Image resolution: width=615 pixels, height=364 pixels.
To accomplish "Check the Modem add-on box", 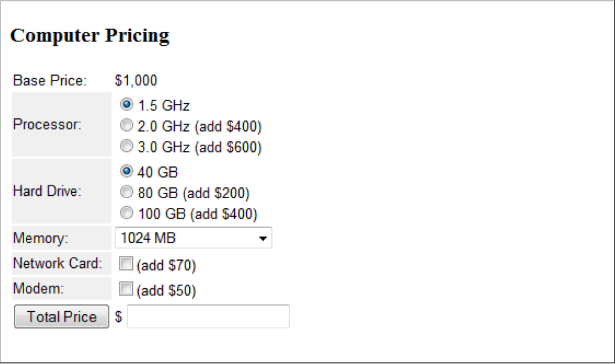I will click(126, 288).
